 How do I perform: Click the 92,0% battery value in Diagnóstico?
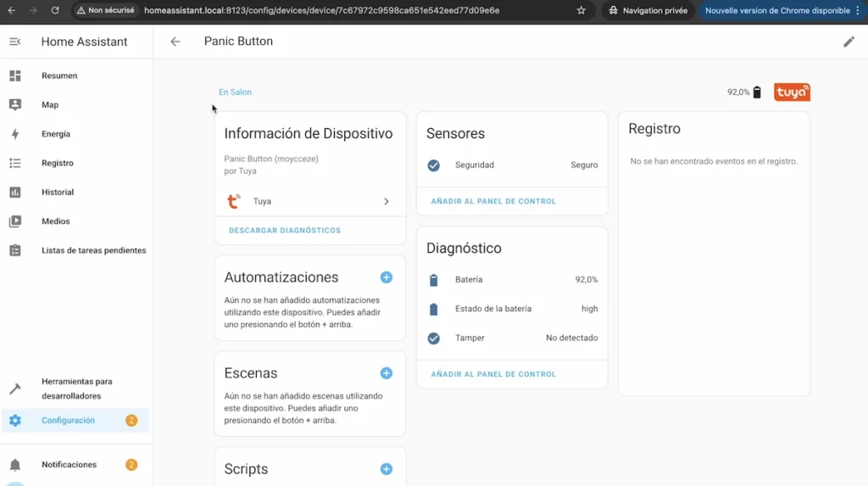[587, 280]
